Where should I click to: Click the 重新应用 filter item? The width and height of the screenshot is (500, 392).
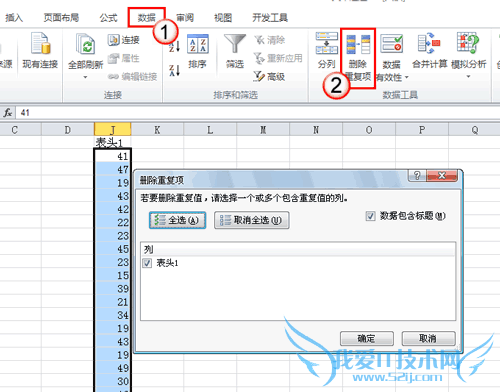coord(278,58)
